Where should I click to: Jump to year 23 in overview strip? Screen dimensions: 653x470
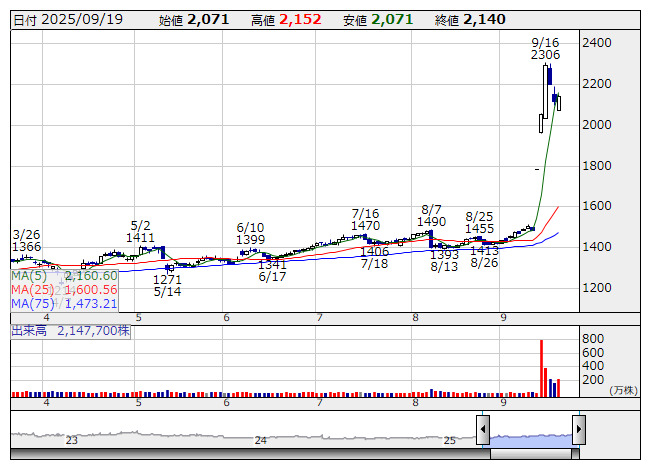[x=71, y=440]
